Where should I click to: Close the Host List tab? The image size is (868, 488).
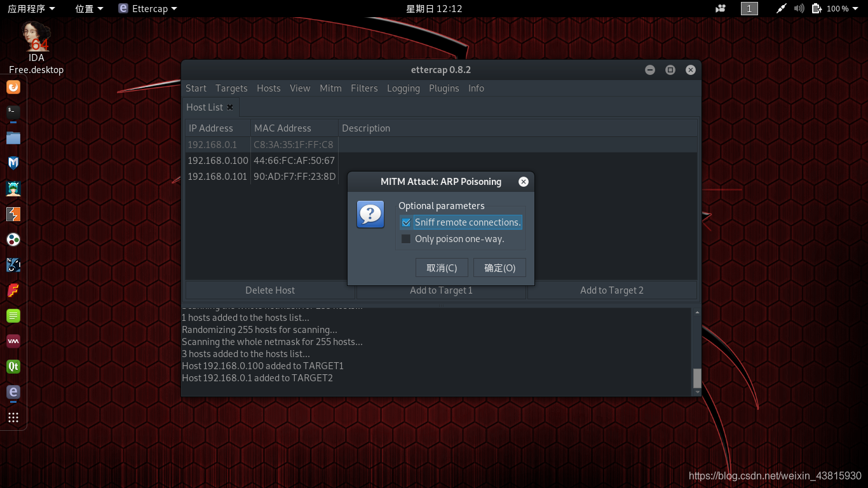pyautogui.click(x=230, y=107)
